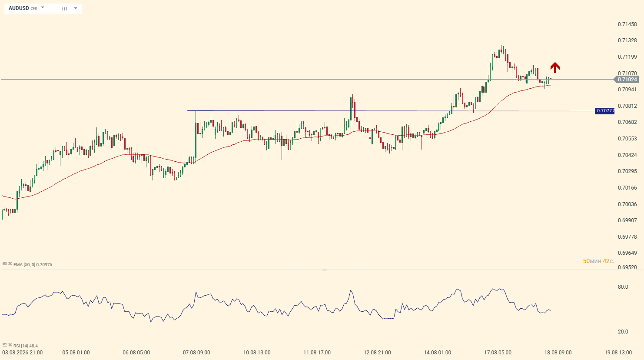
Task: Click time axis label "12.08 21:00"
Action: 377,353
